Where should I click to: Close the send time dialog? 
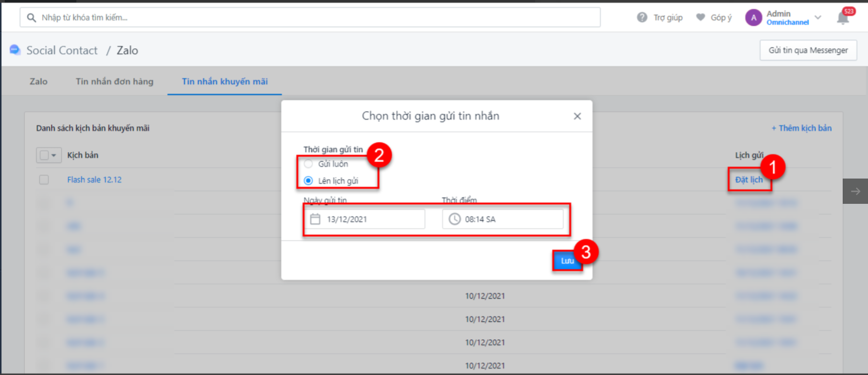click(x=577, y=116)
